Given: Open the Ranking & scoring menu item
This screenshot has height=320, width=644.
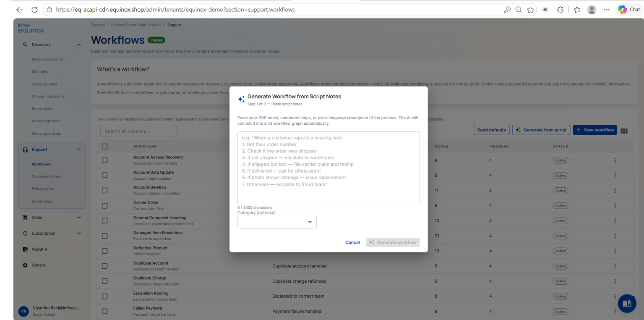Looking at the screenshot, I should (x=47, y=59).
